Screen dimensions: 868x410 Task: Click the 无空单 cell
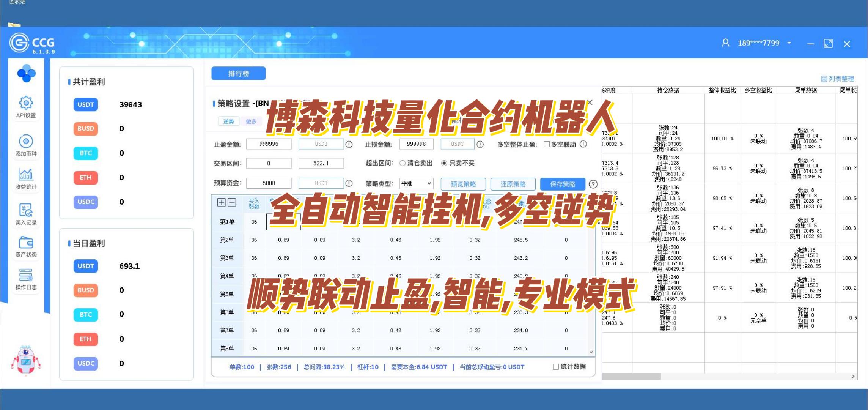(x=758, y=318)
